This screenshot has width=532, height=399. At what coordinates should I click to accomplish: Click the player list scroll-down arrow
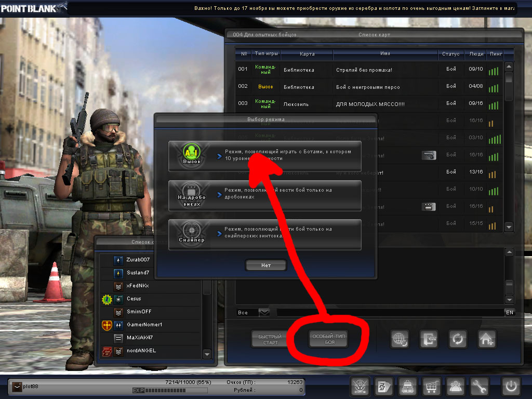(x=207, y=354)
